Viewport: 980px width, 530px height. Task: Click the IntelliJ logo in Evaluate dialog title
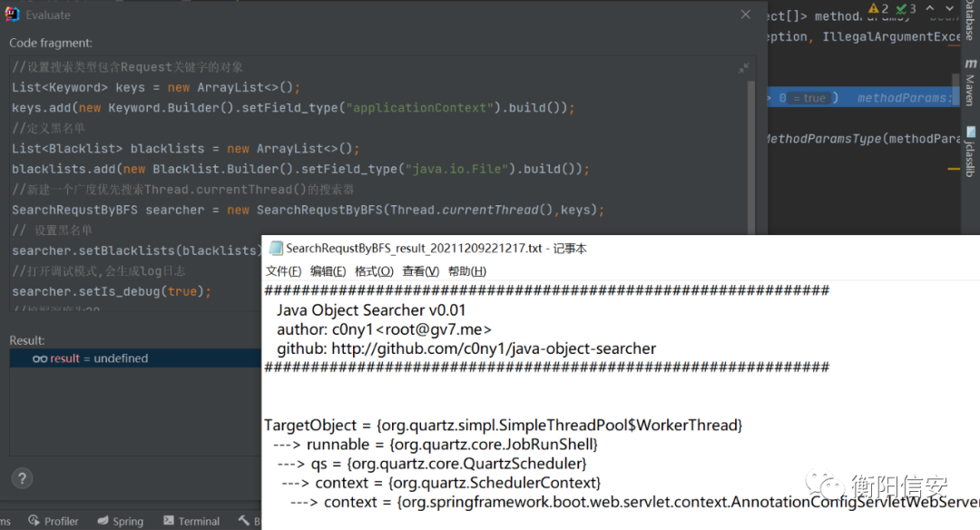[x=12, y=15]
